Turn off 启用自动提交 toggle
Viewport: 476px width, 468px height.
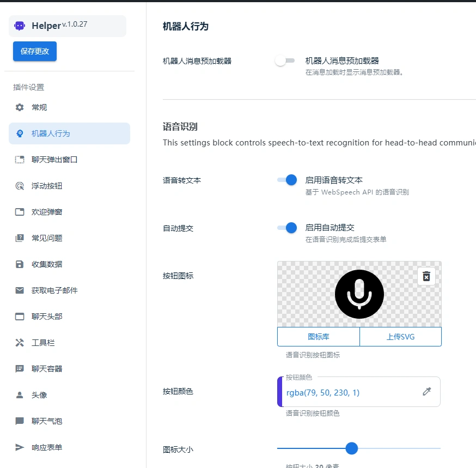tap(286, 228)
